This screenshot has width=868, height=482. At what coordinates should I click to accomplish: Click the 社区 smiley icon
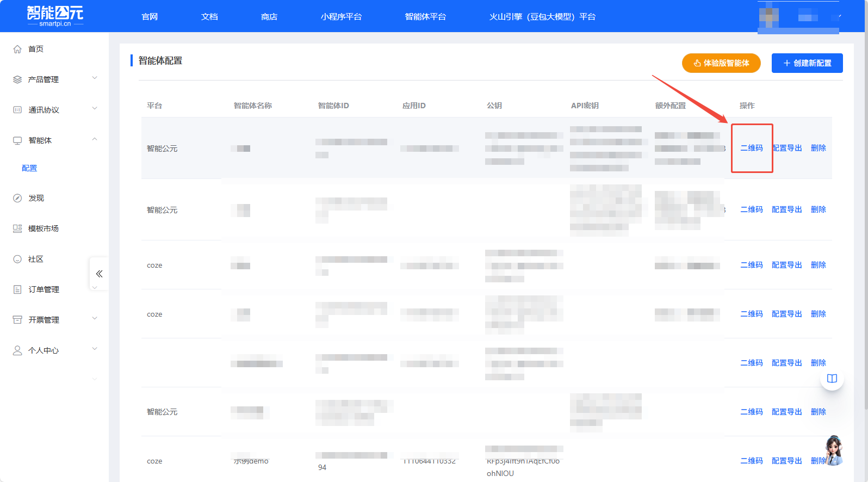17,259
